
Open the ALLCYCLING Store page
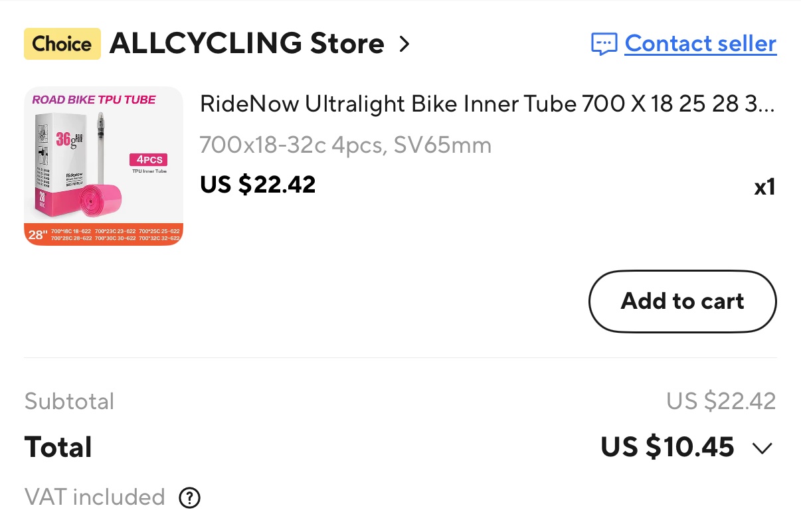tap(246, 44)
